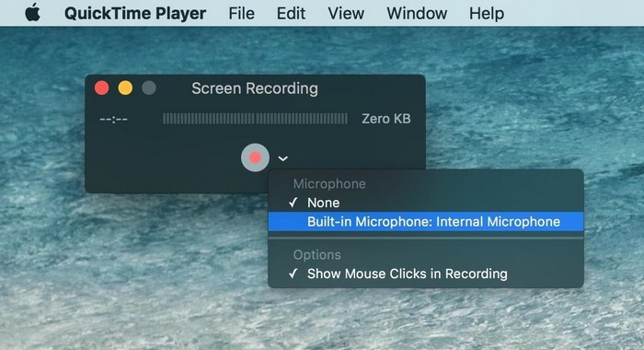Screen dimensions: 644x350
Task: Open the View menu
Action: [x=346, y=13]
